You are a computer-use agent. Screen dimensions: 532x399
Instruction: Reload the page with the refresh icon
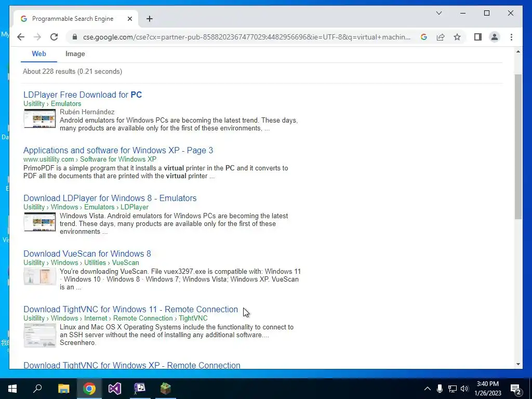coord(54,37)
